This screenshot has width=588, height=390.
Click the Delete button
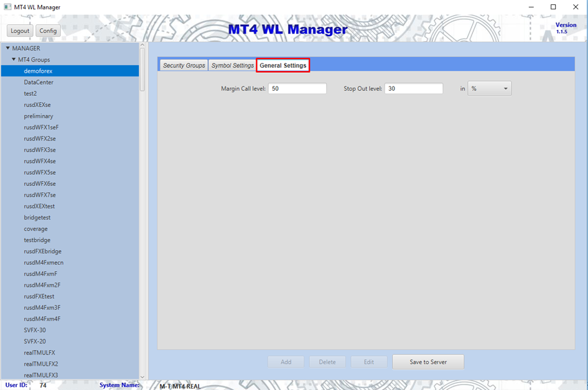click(x=327, y=362)
